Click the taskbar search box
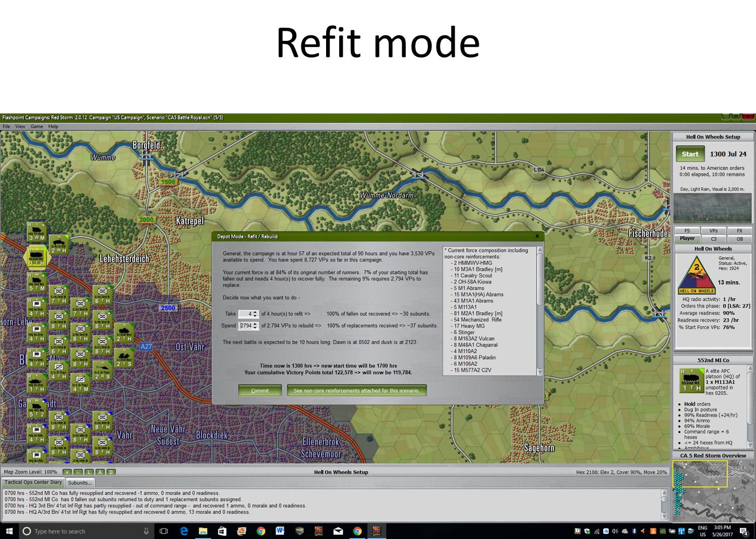 pos(86,531)
